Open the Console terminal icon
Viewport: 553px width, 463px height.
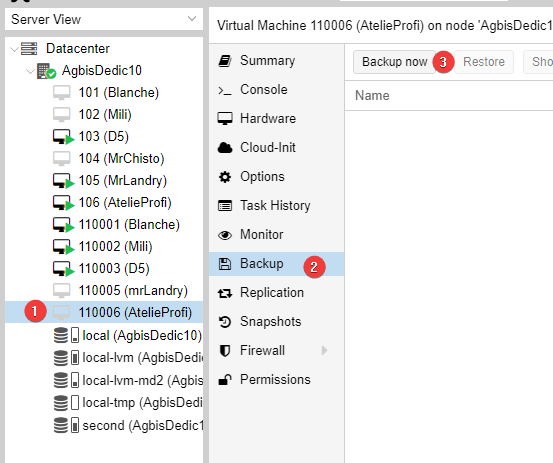225,91
